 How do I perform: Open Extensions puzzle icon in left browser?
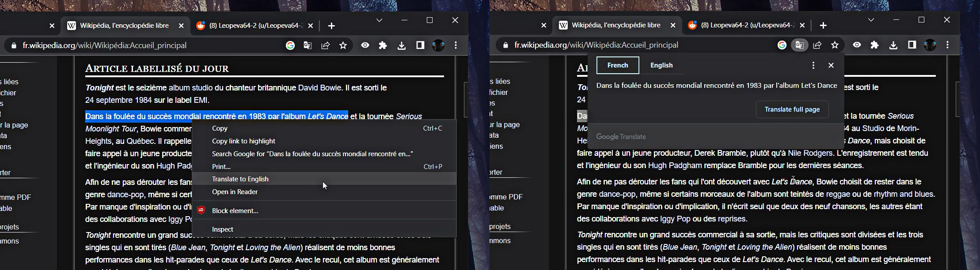[383, 45]
